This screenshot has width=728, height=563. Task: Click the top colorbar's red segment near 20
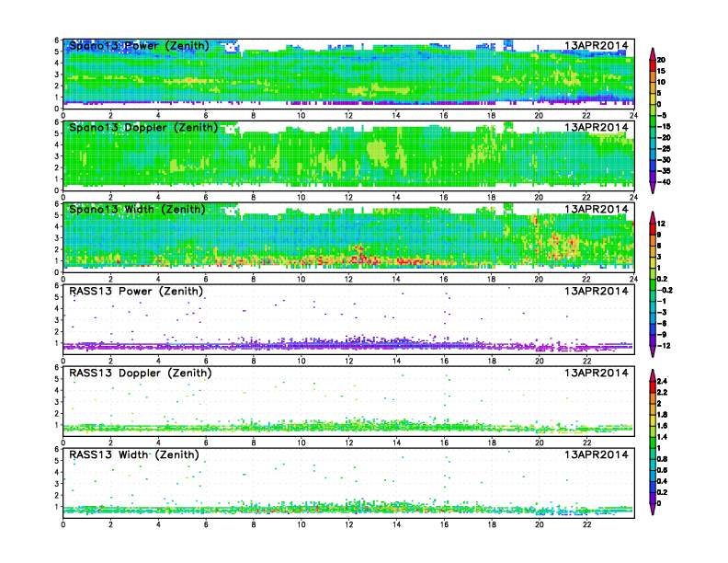click(653, 65)
